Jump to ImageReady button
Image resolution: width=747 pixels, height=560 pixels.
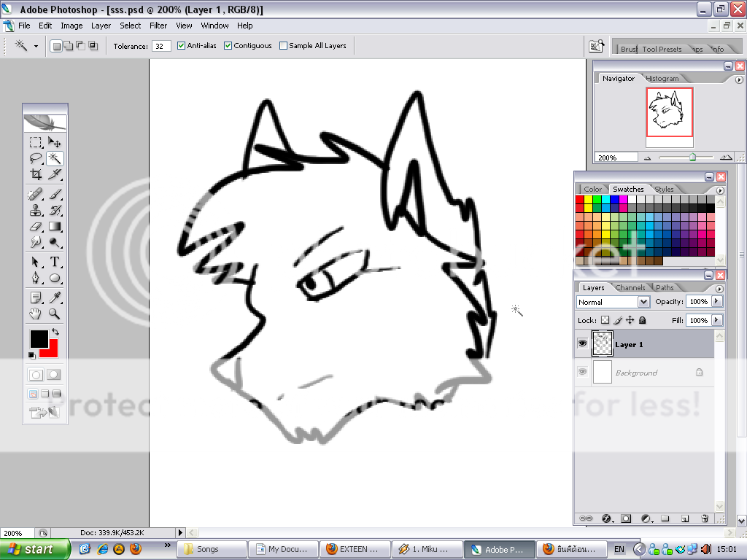44,412
